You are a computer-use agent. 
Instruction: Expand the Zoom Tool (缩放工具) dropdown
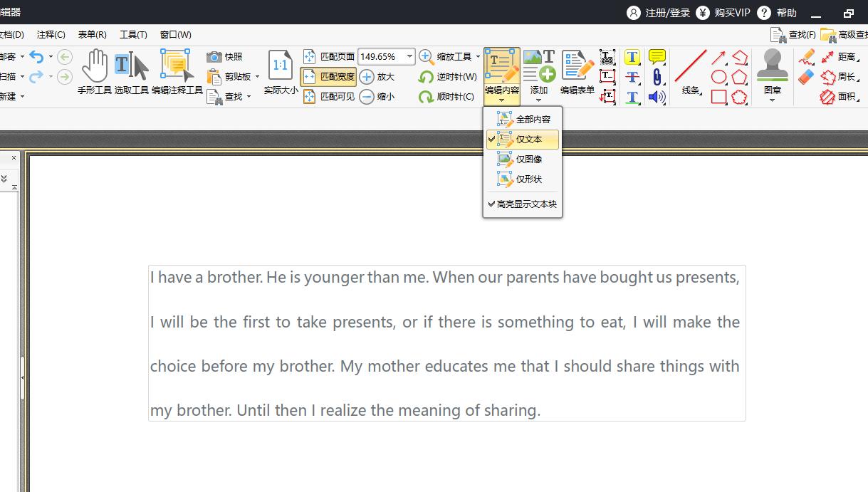click(478, 57)
